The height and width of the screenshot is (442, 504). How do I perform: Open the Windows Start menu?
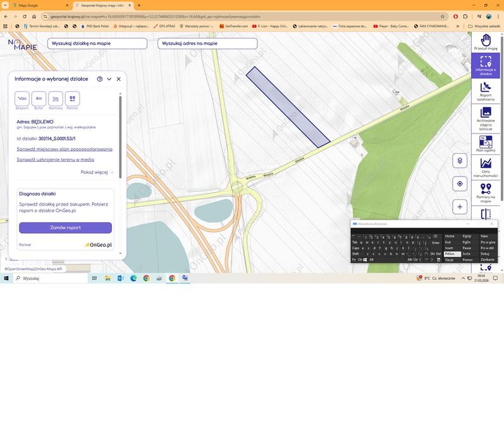tap(6, 278)
